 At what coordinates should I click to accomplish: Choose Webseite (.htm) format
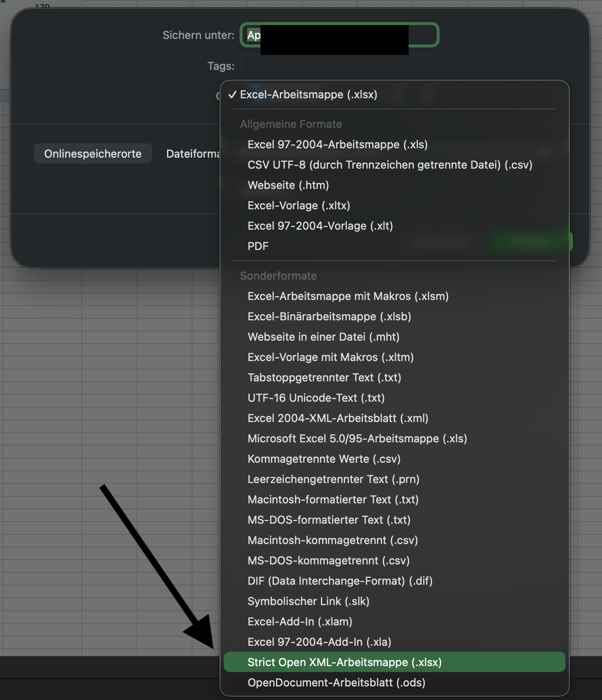394,185
